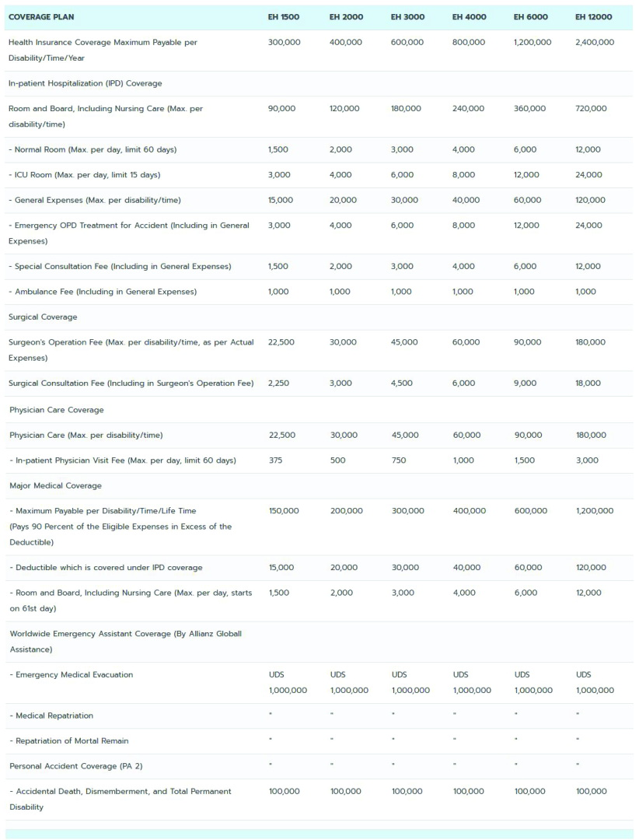Click the EH 6000 column header
This screenshot has height=840, width=639.
pos(529,17)
